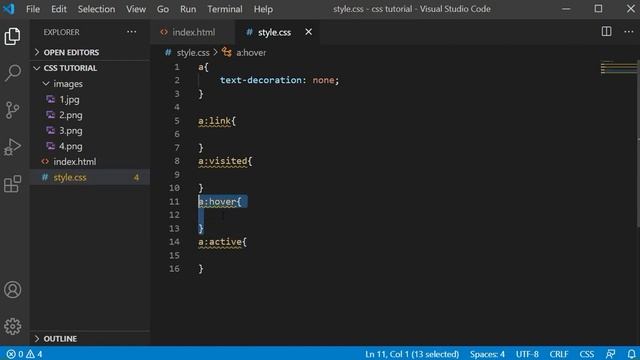The image size is (640, 360).
Task: Open the Go menu
Action: click(163, 9)
